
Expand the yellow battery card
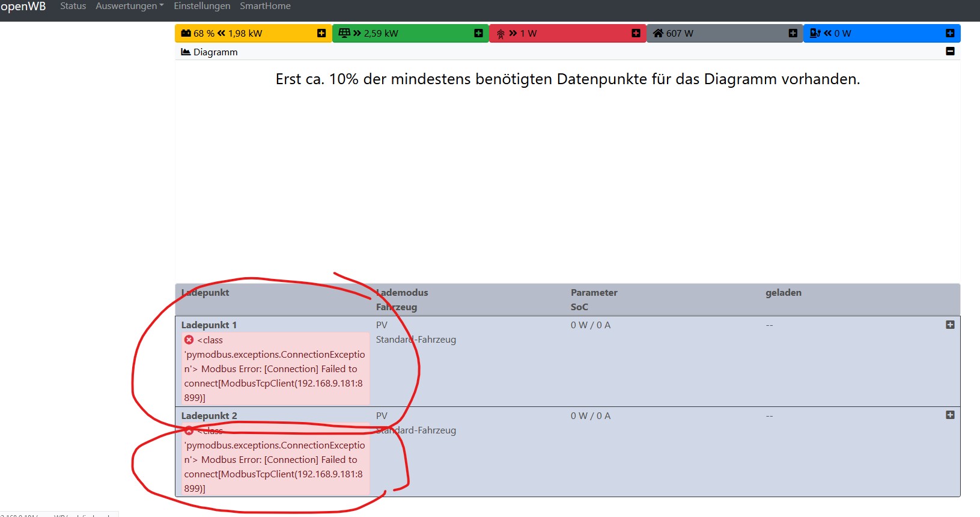(321, 33)
